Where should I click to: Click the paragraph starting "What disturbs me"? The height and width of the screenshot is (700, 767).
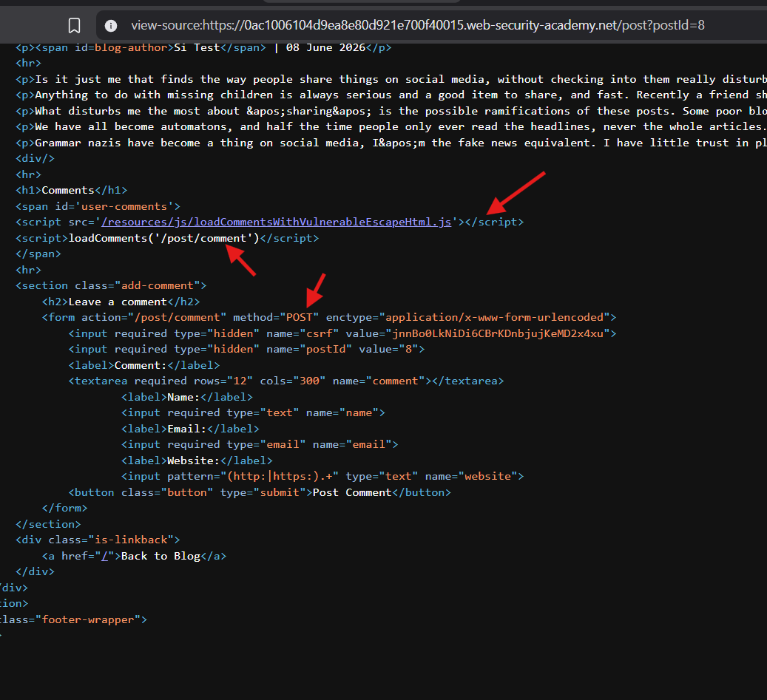coord(391,111)
